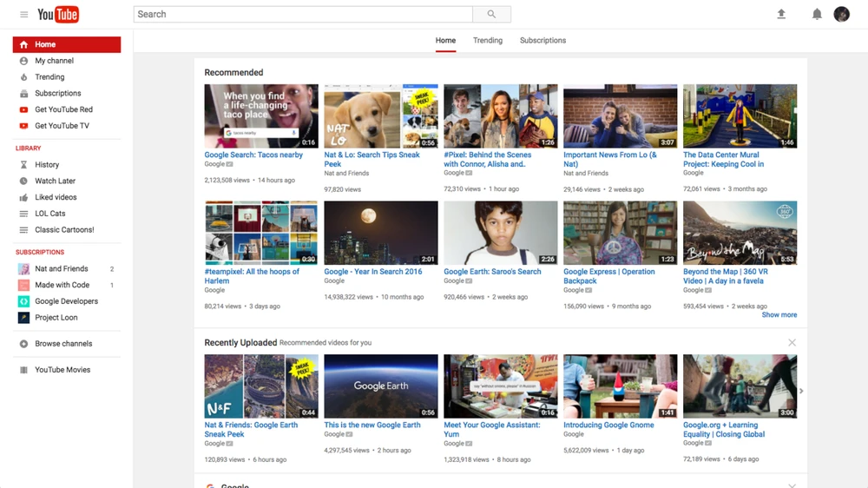Click Browse channels plus icon
This screenshot has width=868, height=488.
[24, 344]
